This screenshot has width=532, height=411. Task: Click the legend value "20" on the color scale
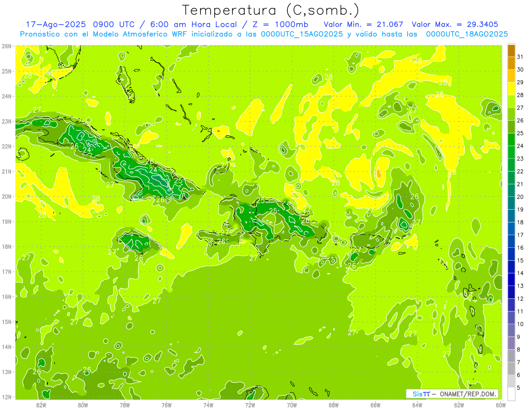click(520, 197)
